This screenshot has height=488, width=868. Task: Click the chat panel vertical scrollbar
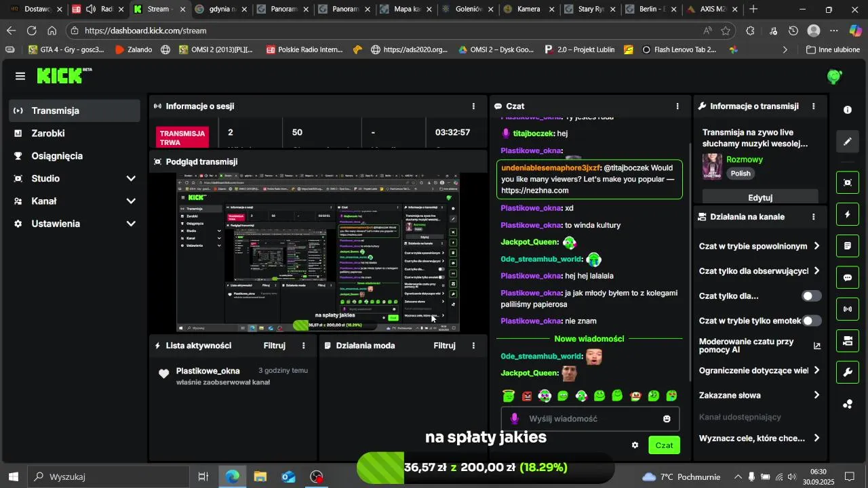point(689,261)
